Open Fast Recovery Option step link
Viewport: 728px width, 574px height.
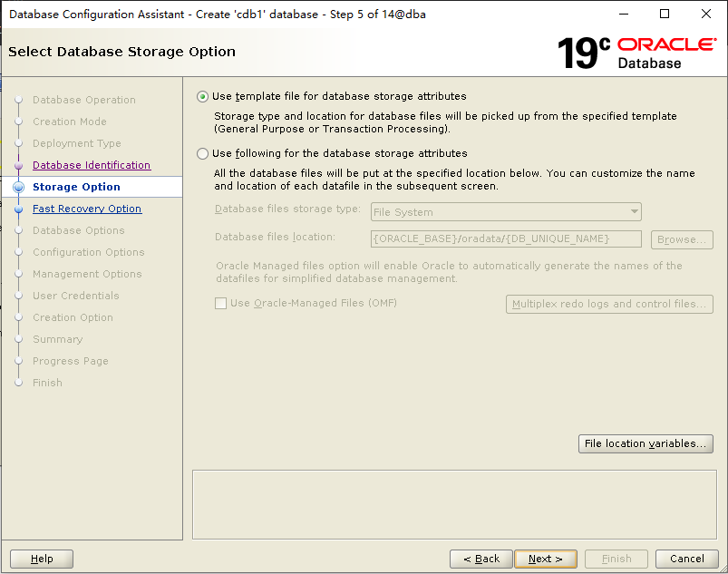point(87,209)
